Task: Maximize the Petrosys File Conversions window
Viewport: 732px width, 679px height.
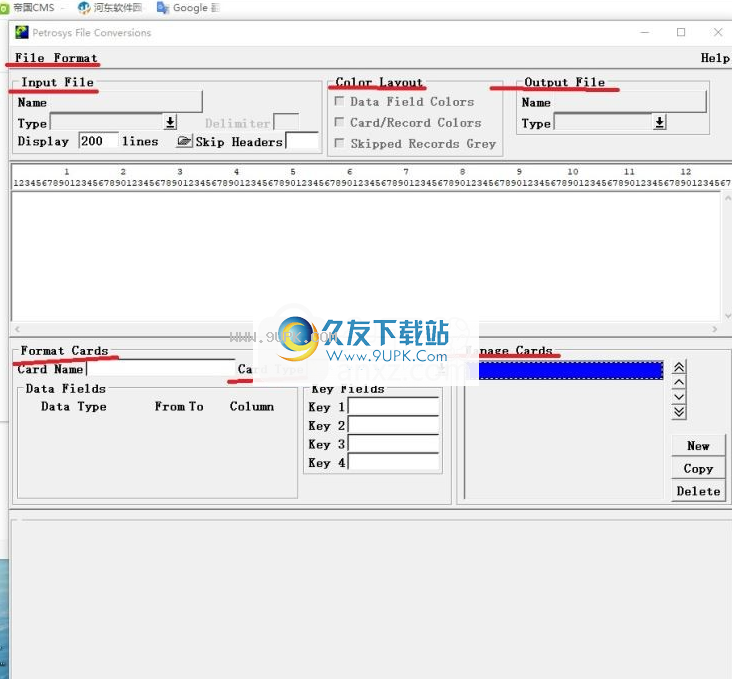Action: 681,32
